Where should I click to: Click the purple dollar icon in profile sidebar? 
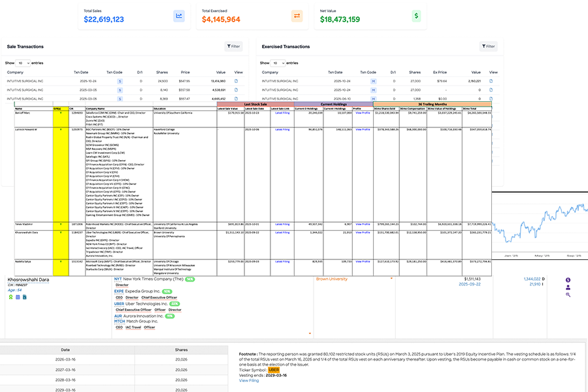coord(568,280)
